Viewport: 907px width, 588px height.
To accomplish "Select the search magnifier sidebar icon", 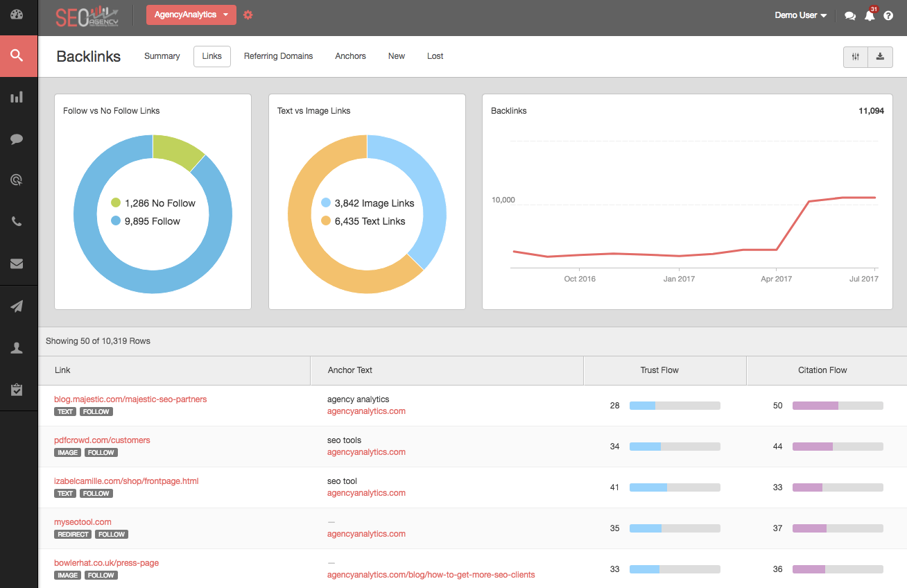I will tap(17, 56).
